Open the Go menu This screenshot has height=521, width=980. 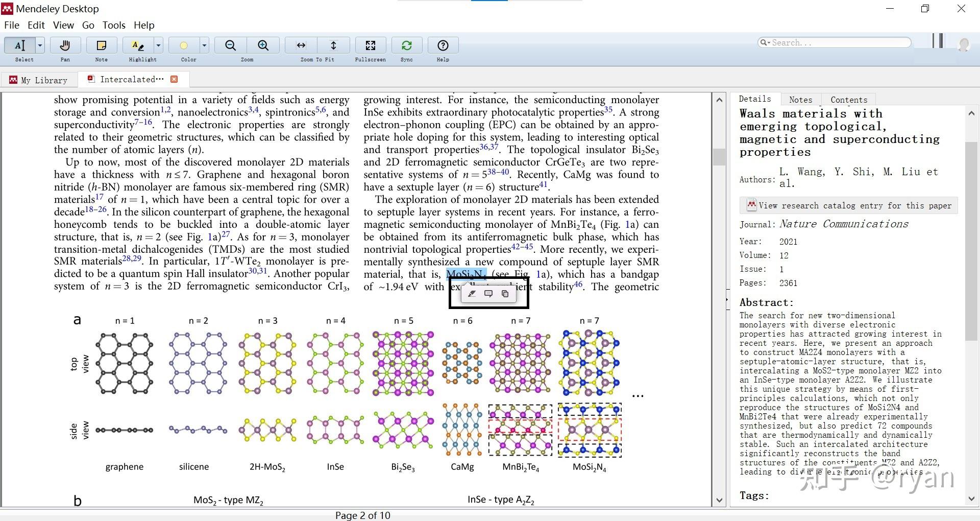(x=88, y=25)
